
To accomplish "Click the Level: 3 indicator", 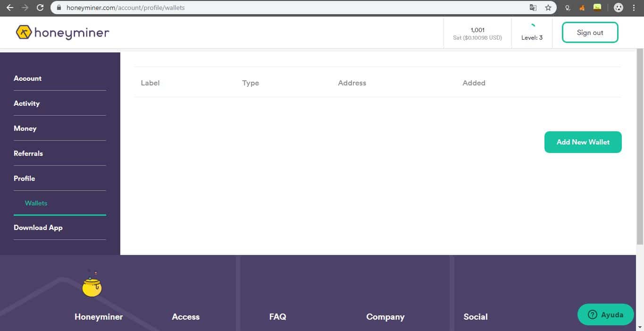I will point(532,34).
